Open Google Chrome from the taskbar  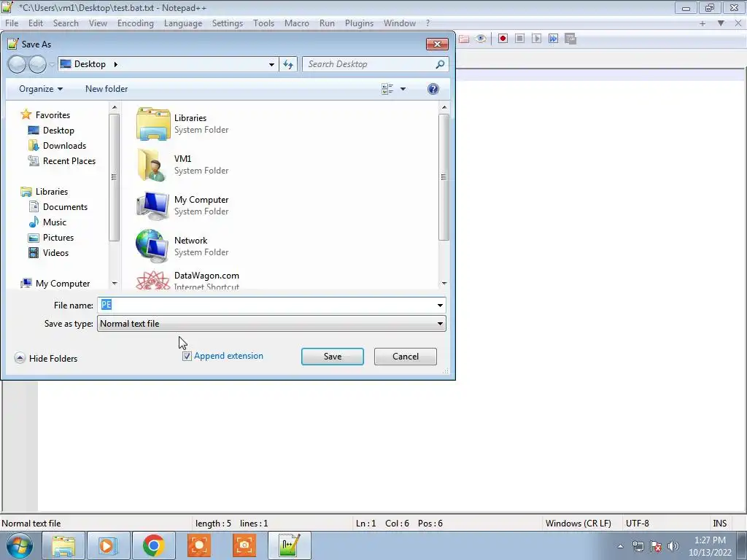click(153, 545)
